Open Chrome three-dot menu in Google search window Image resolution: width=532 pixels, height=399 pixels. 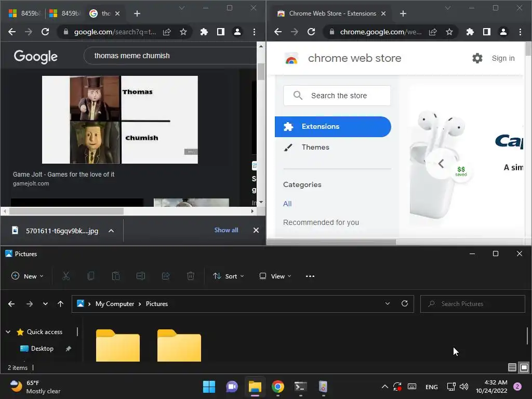(x=254, y=32)
